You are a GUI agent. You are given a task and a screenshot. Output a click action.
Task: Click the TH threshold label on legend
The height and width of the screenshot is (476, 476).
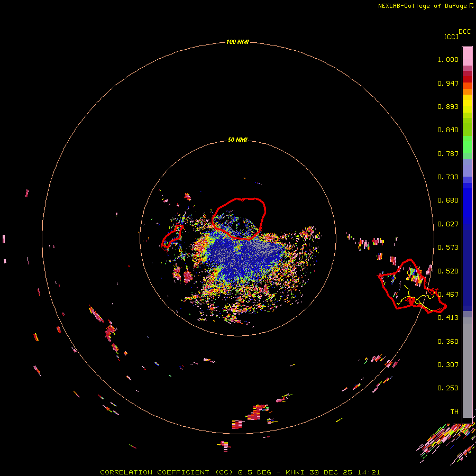coord(454,412)
